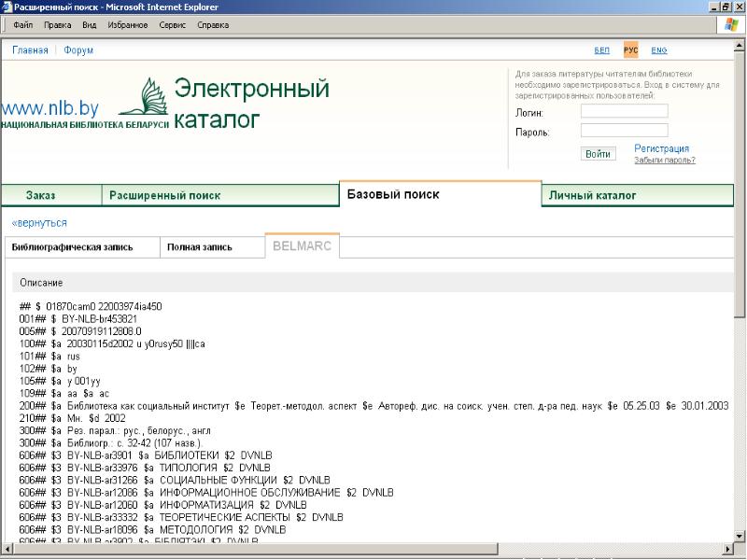
Task: Open the Заказ tab
Action: pyautogui.click(x=40, y=195)
